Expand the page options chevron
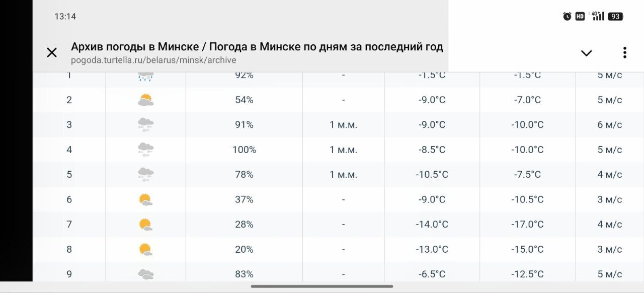This screenshot has height=293, width=644. tap(586, 53)
